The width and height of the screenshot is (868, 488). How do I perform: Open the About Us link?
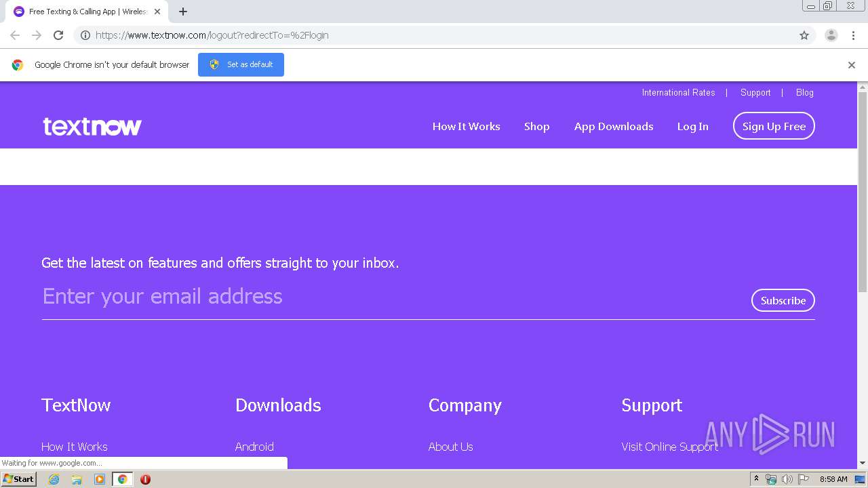[x=451, y=447]
